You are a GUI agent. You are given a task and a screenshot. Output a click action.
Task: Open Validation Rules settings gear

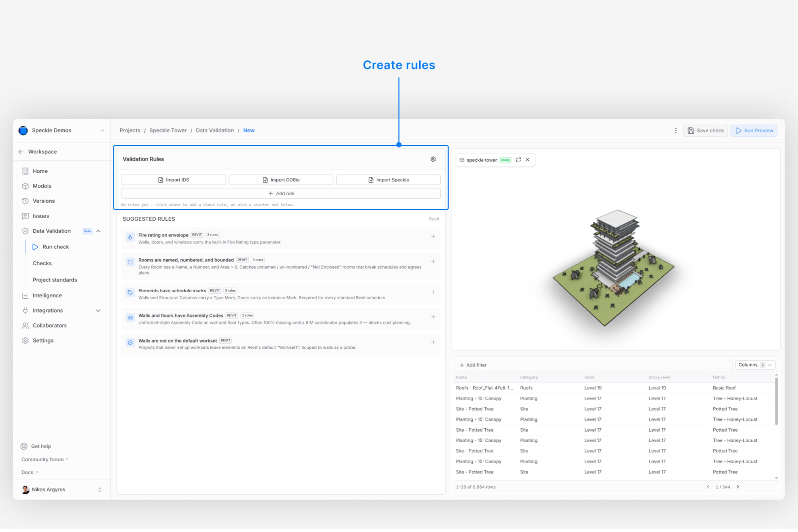tap(433, 159)
